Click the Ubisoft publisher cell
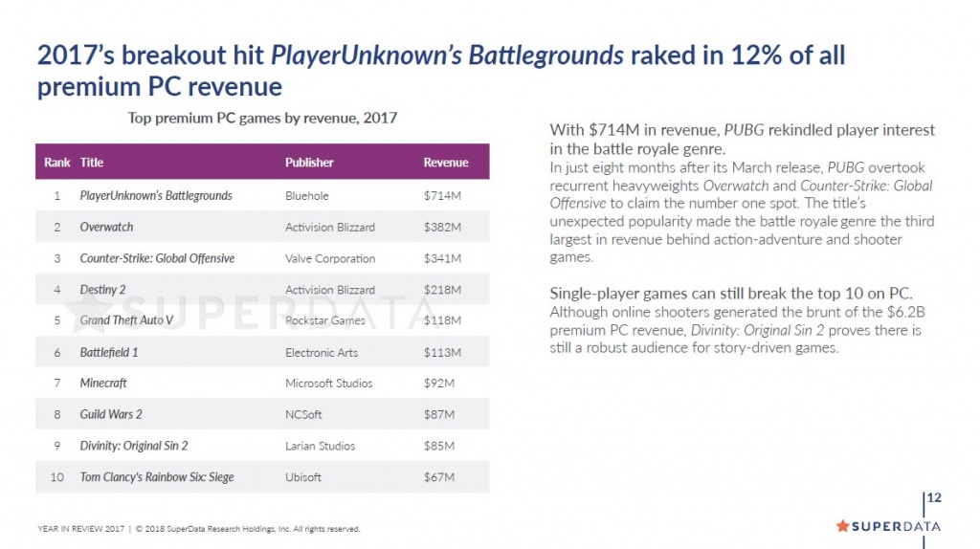 303,477
